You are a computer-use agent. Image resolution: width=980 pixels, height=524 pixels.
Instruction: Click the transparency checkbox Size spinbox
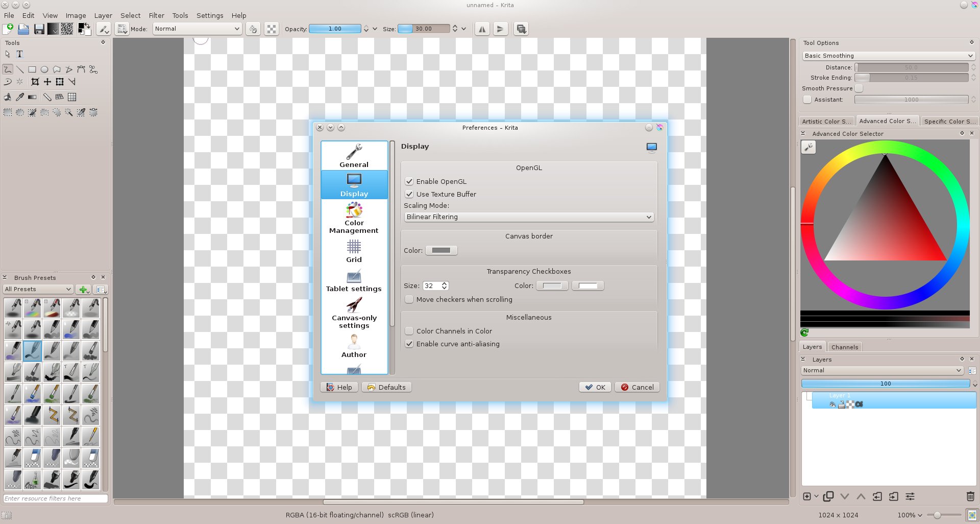pos(435,286)
